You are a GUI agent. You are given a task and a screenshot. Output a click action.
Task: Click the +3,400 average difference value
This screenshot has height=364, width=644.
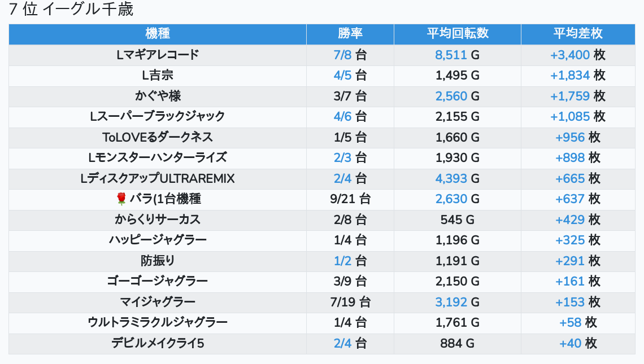pos(569,55)
